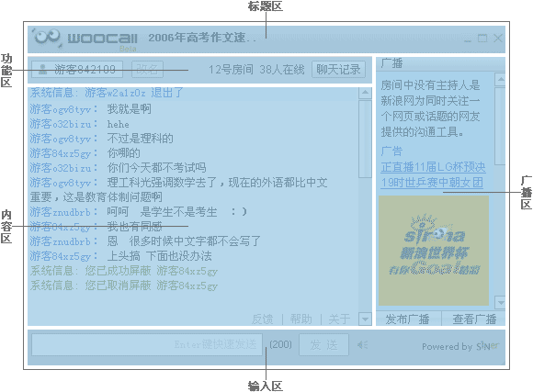Screen dimensions: 533x392
Task: Click the maximize window icon in title bar
Action: click(x=482, y=38)
